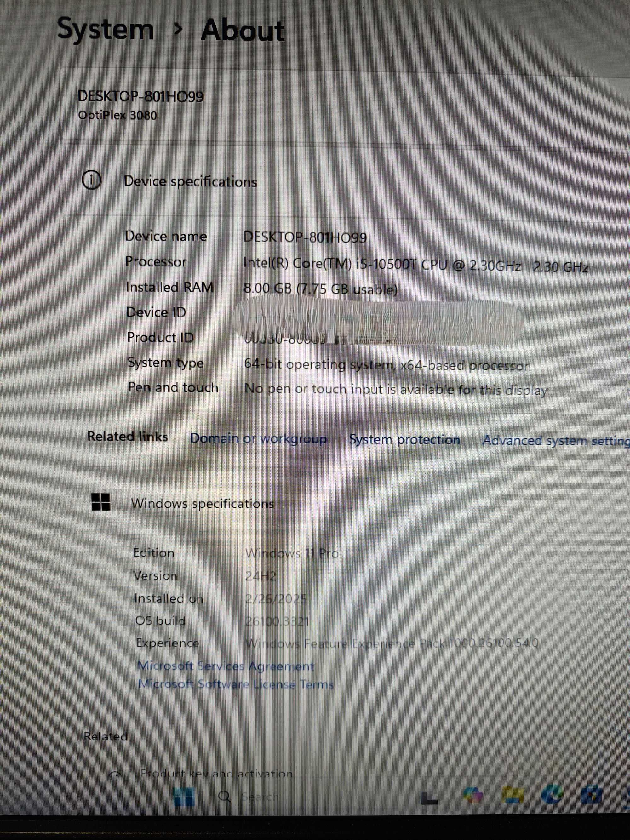
Task: Click the taskbar Search magnifier icon
Action: point(225,796)
